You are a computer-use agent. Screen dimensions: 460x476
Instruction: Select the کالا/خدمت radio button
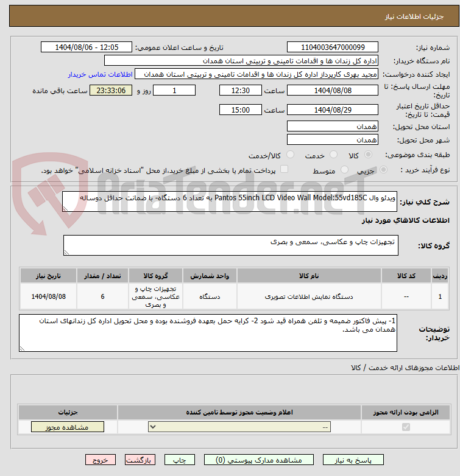coord(291,155)
